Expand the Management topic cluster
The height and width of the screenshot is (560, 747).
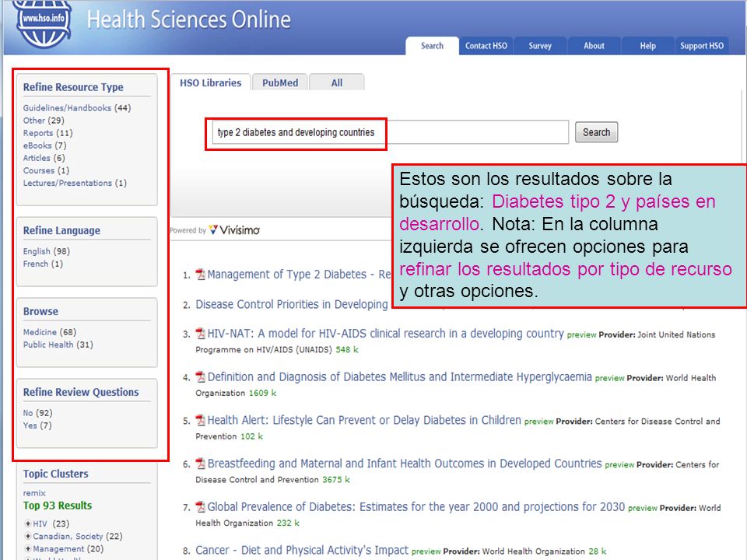pos(28,548)
